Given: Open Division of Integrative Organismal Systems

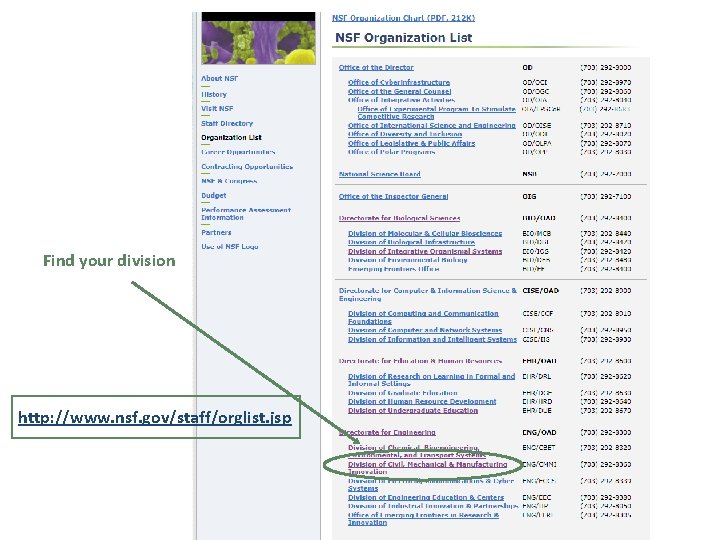Looking at the screenshot, I should [425, 251].
